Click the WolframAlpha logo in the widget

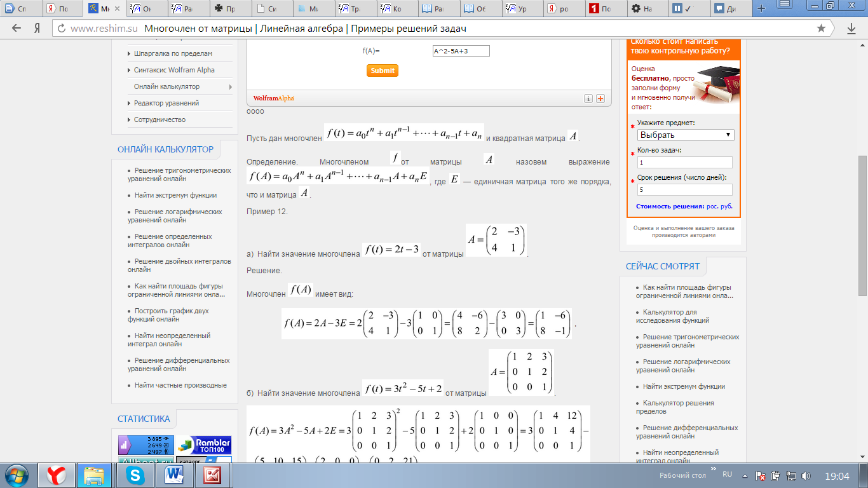(x=273, y=98)
